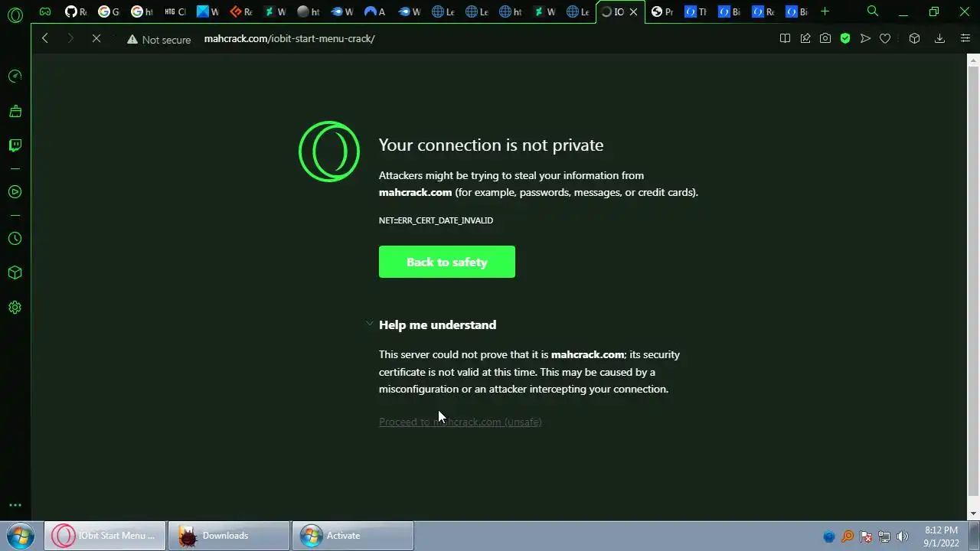980x551 pixels.
Task: Click Proceed to mahcrack.com (unsafe) link
Action: click(x=460, y=422)
